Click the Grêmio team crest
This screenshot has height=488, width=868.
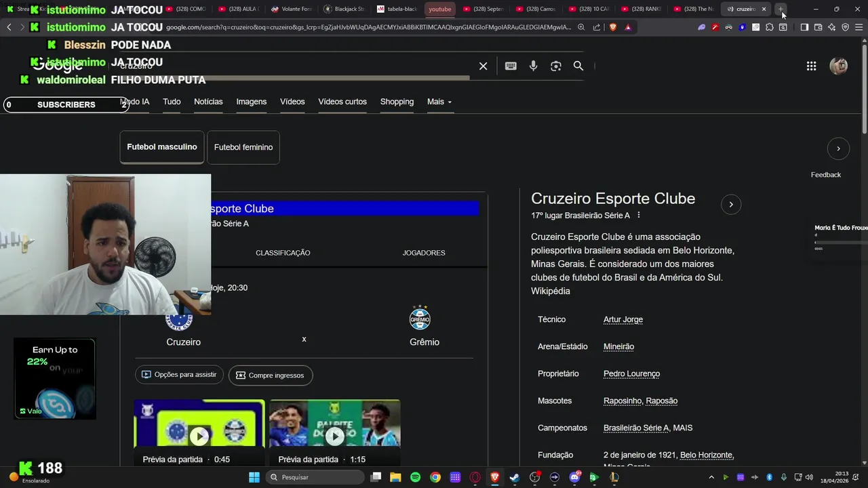pyautogui.click(x=420, y=318)
